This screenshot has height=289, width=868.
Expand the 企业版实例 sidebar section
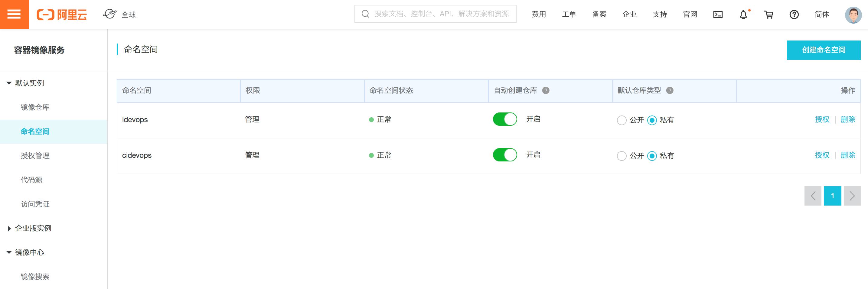pyautogui.click(x=9, y=228)
